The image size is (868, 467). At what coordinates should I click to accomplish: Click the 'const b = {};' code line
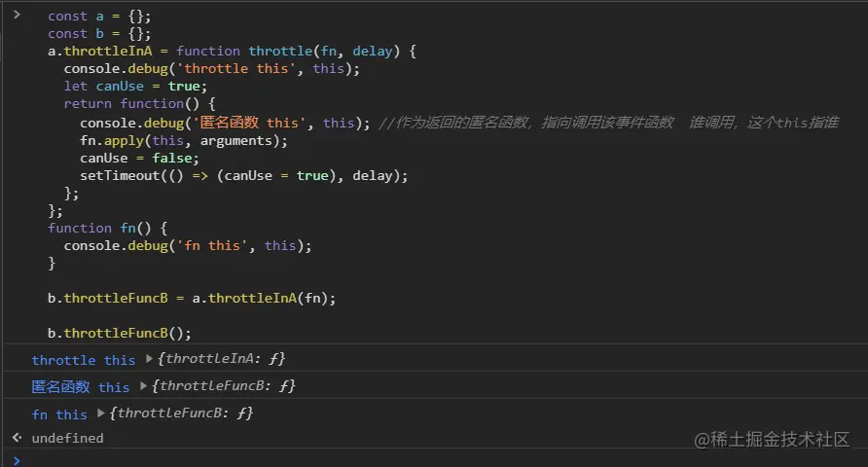click(x=99, y=34)
